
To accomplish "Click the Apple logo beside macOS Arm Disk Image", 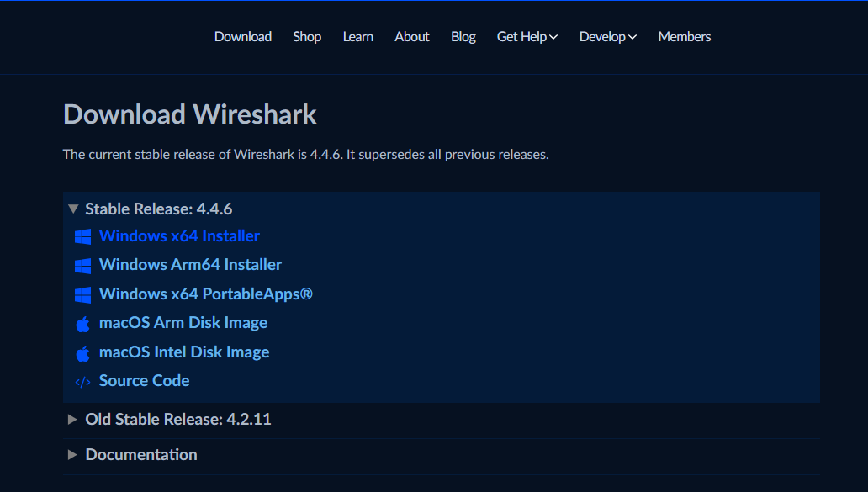I will (x=82, y=324).
